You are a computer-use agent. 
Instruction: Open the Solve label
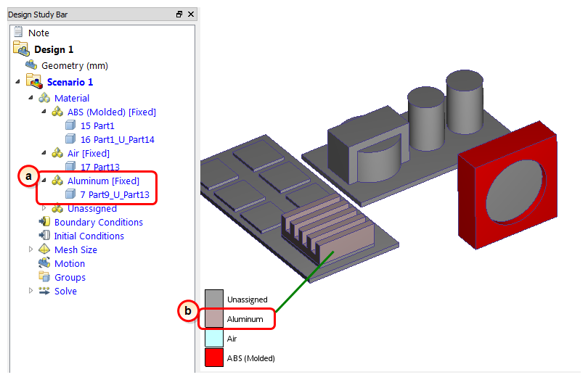coord(65,292)
